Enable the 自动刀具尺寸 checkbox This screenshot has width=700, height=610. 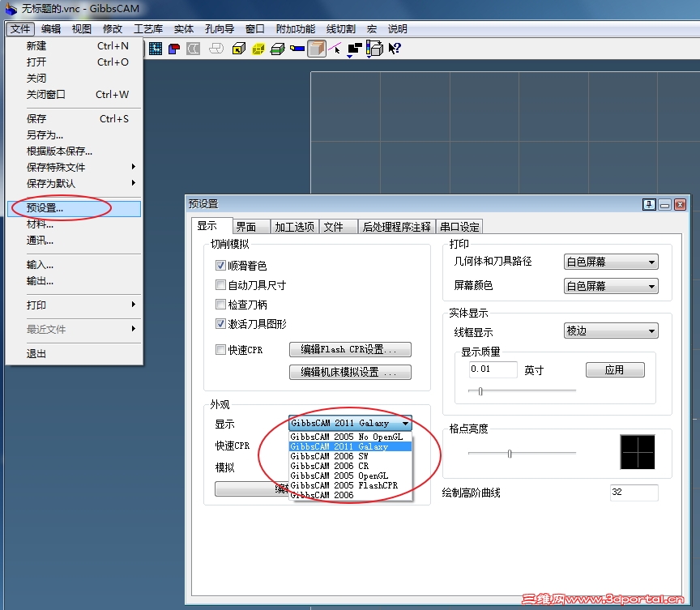click(x=220, y=284)
